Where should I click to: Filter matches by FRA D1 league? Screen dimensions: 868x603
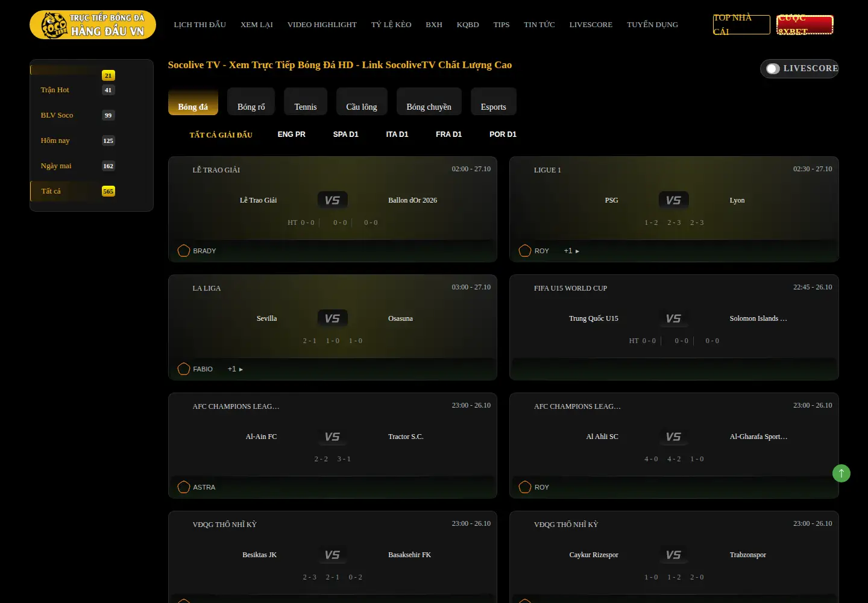[x=449, y=134]
